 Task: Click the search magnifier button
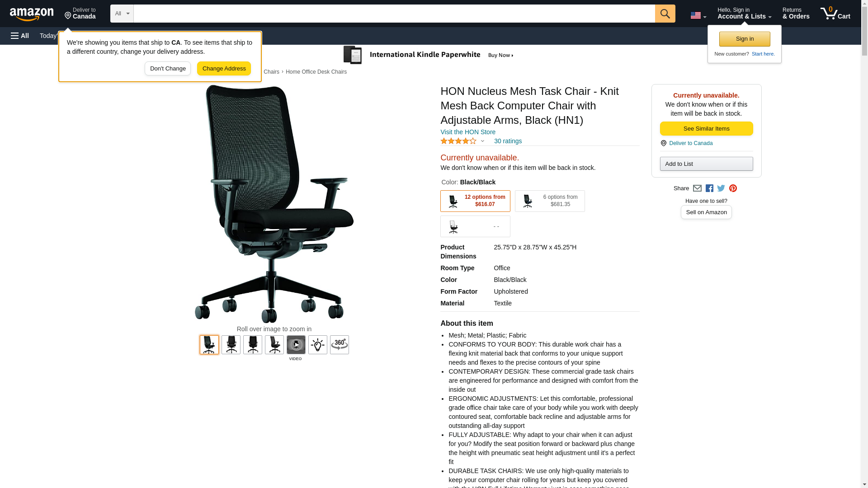[665, 14]
